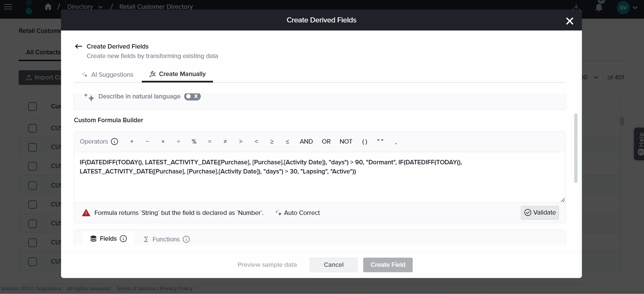Show the Fields info tooltip
Screen dimensions: 644x294
tap(123, 239)
